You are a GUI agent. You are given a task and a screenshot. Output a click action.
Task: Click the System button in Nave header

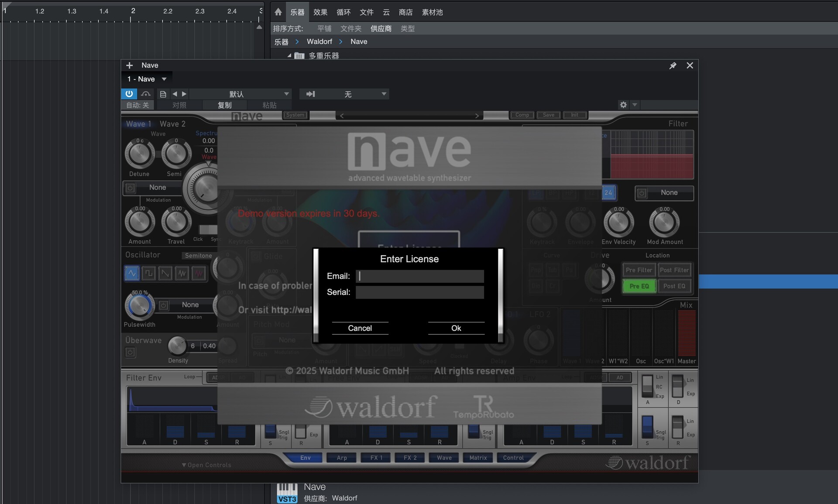(295, 115)
